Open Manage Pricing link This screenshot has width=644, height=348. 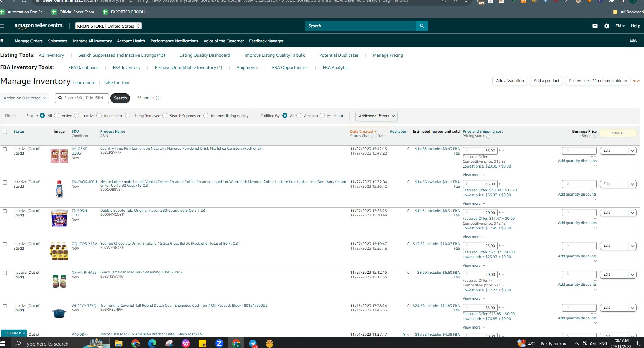coord(388,55)
